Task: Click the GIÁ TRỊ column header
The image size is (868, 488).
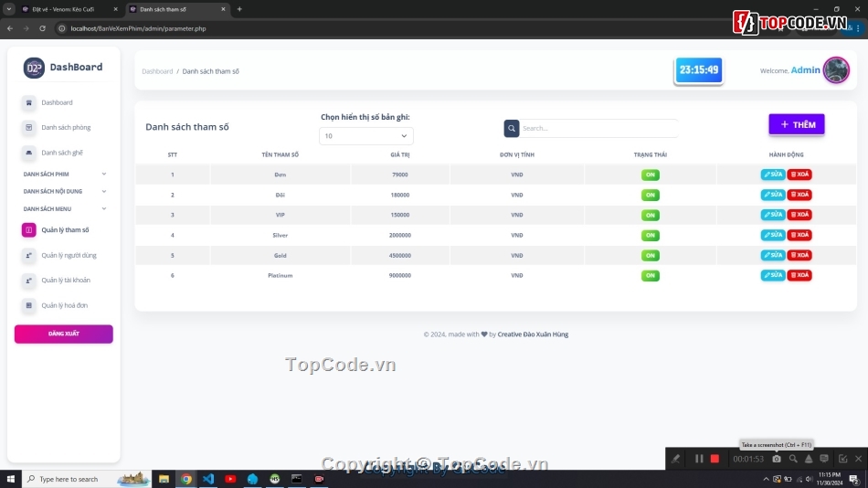Action: pos(399,155)
